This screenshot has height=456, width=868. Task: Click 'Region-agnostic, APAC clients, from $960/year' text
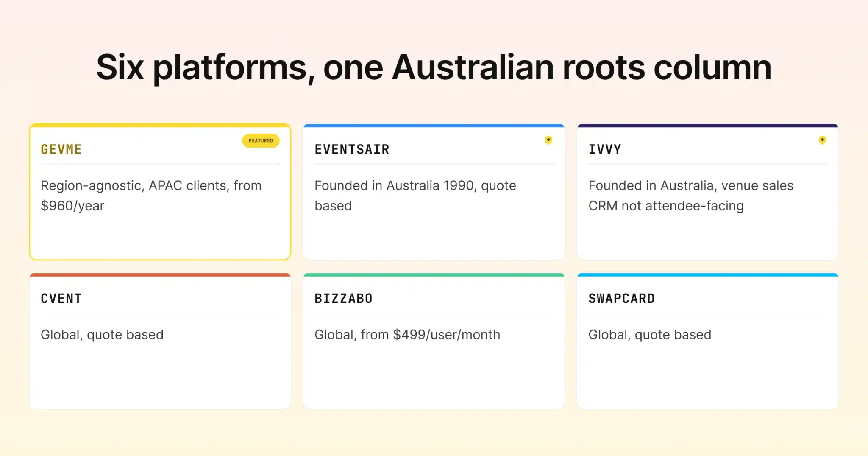[151, 196]
